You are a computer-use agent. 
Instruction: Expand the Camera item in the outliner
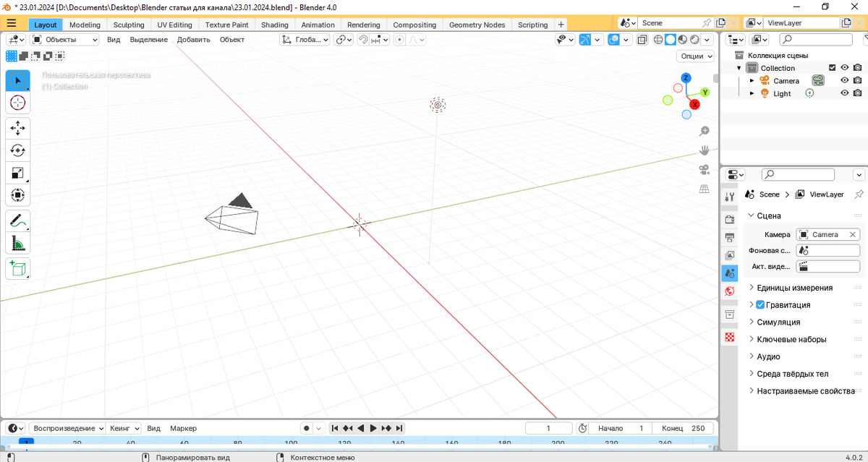pos(752,81)
